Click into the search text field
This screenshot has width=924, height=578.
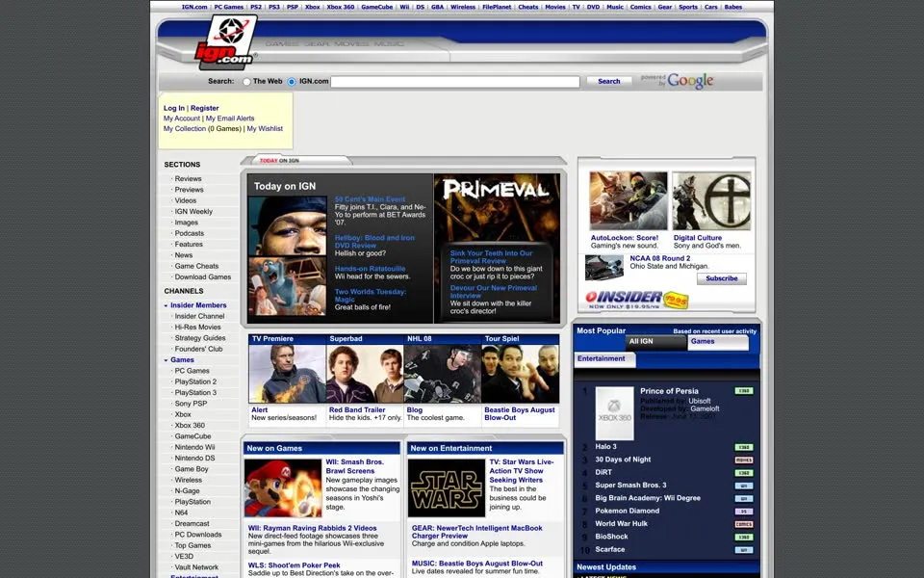(455, 81)
